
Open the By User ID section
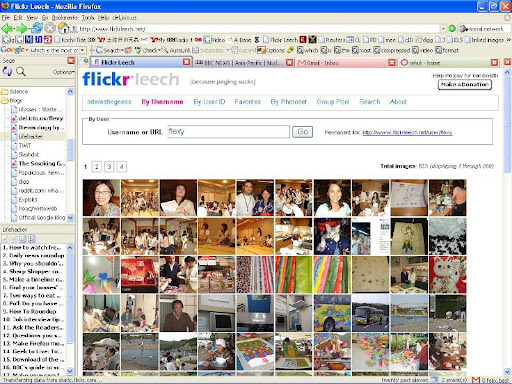coord(209,102)
